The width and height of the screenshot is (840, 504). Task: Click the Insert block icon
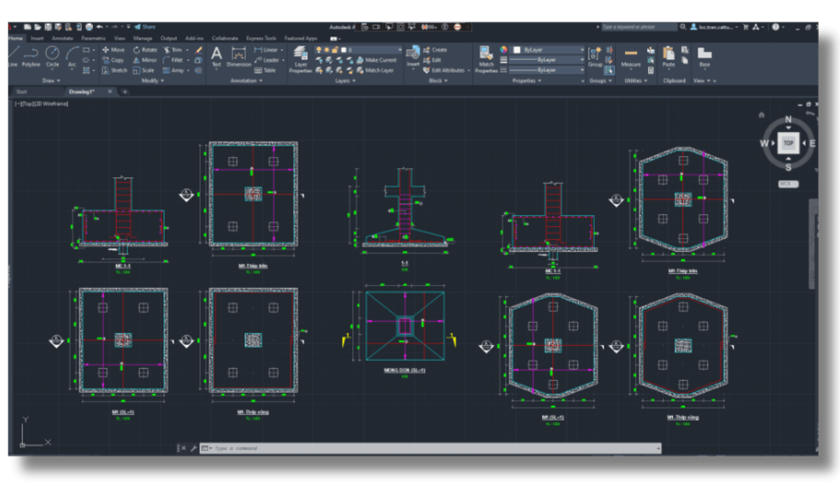[413, 57]
